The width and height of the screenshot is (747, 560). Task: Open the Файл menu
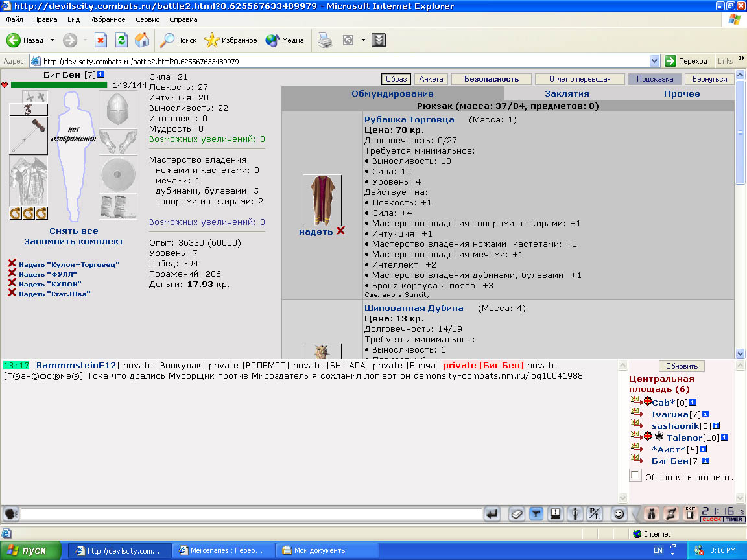point(15,19)
